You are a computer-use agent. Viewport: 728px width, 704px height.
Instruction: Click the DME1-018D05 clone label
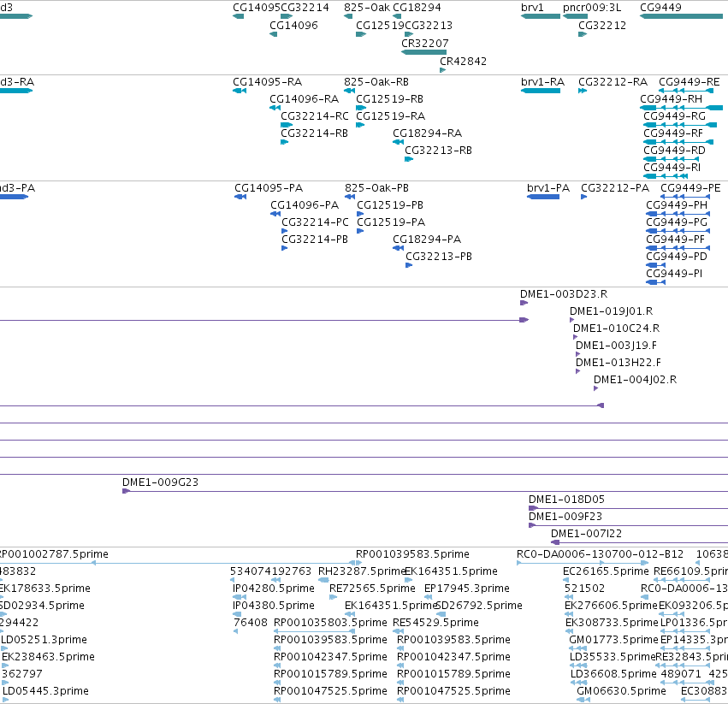pos(566,500)
